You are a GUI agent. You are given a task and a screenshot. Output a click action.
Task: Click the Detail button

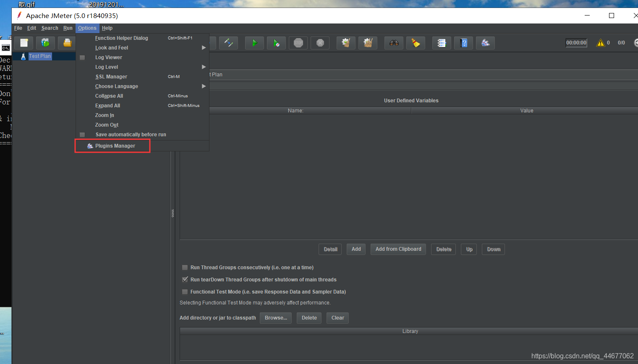(x=330, y=250)
